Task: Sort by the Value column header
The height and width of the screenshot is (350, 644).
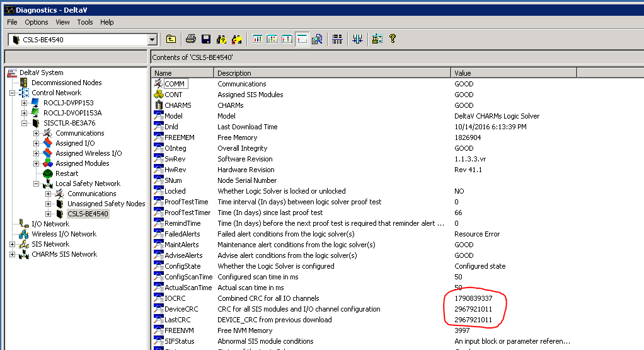Action: 514,73
